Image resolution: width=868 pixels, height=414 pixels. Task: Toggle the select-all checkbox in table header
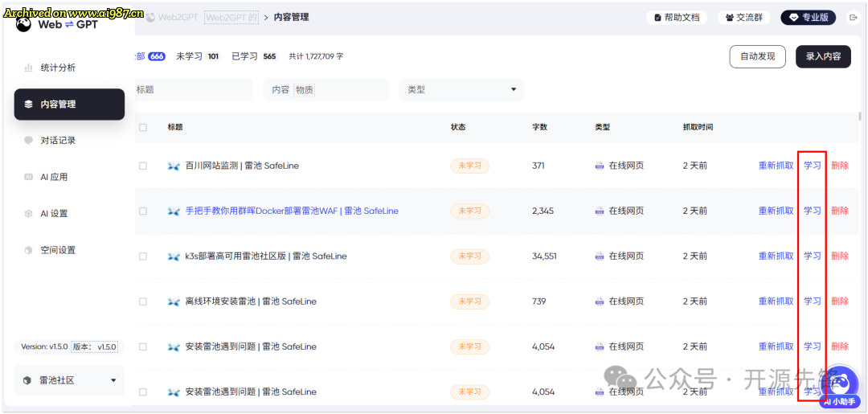click(143, 127)
